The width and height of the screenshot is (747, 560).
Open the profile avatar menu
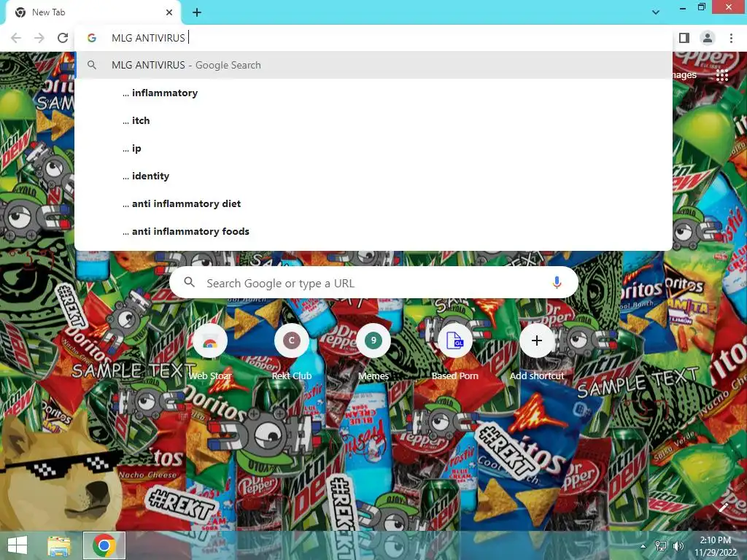[x=708, y=38]
